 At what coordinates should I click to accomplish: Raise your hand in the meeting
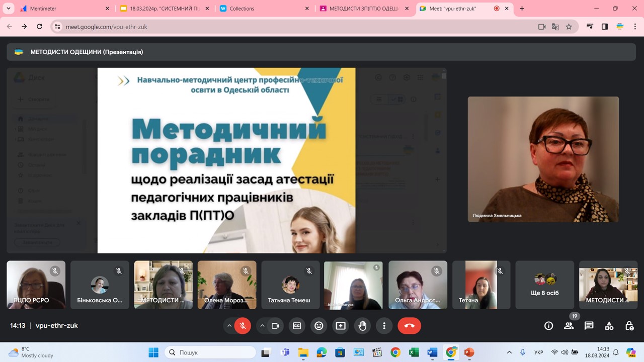click(x=362, y=326)
